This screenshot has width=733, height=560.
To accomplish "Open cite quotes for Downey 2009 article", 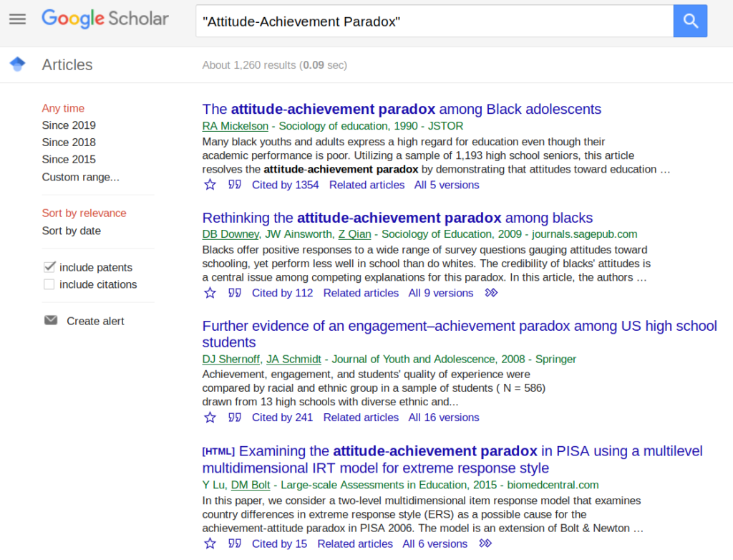I will point(235,293).
